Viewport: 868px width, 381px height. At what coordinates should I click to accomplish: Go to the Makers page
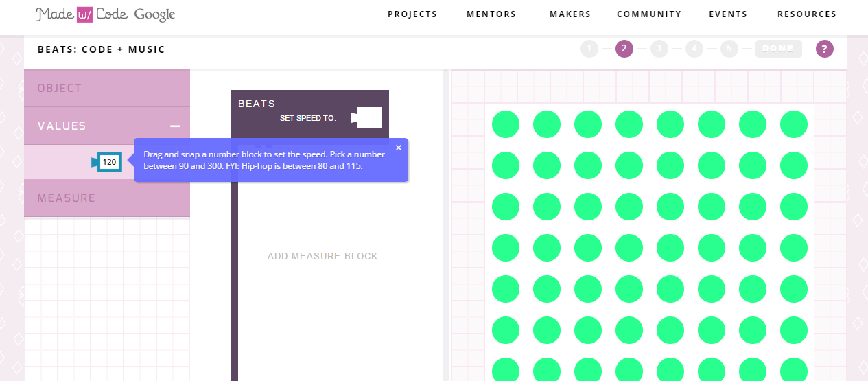[570, 14]
